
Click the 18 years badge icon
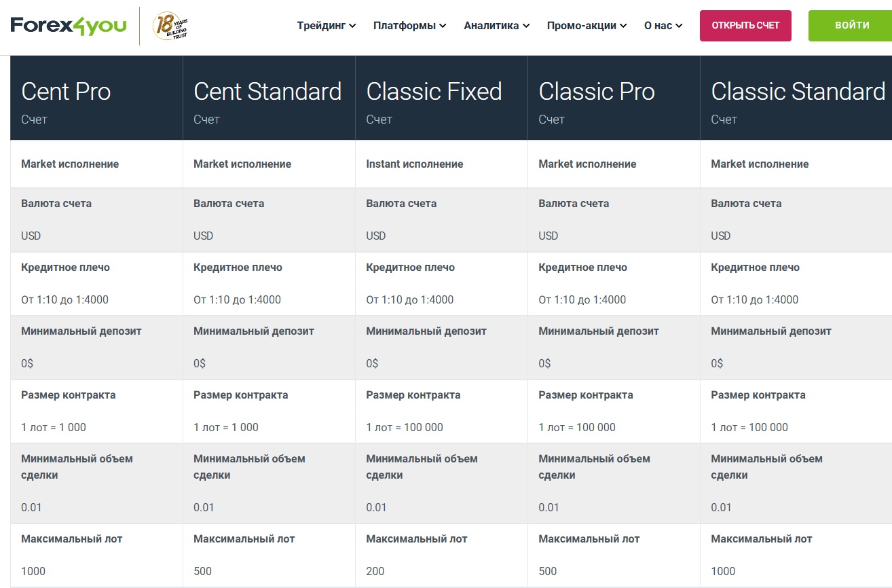pos(170,26)
